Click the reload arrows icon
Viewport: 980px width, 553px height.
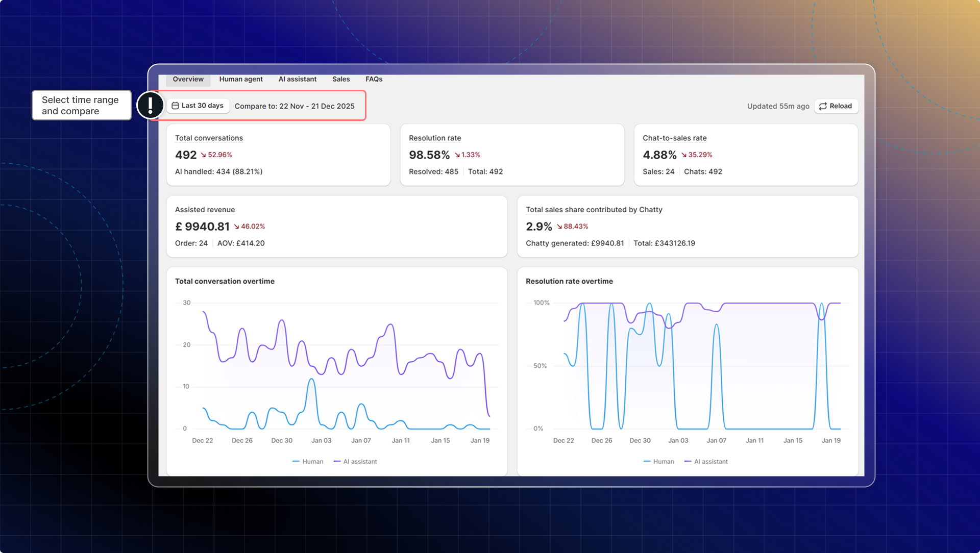[823, 106]
